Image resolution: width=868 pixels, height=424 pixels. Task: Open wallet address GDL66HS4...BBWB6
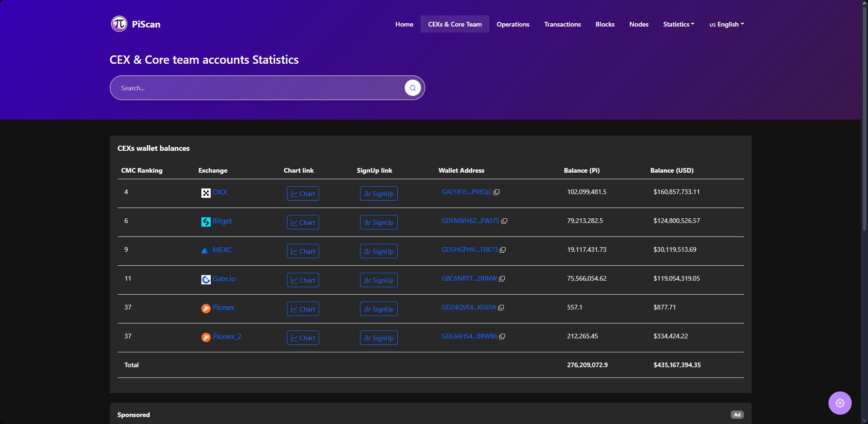[x=469, y=337]
